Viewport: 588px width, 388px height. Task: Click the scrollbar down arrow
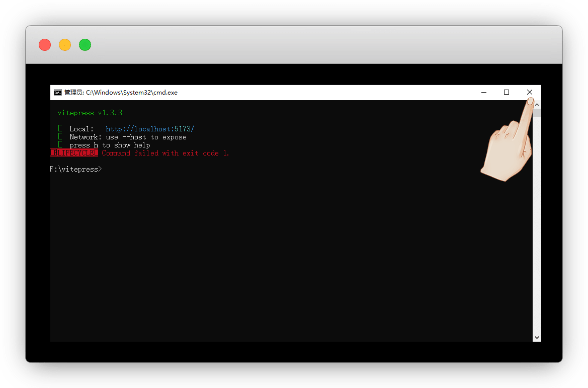pos(537,337)
